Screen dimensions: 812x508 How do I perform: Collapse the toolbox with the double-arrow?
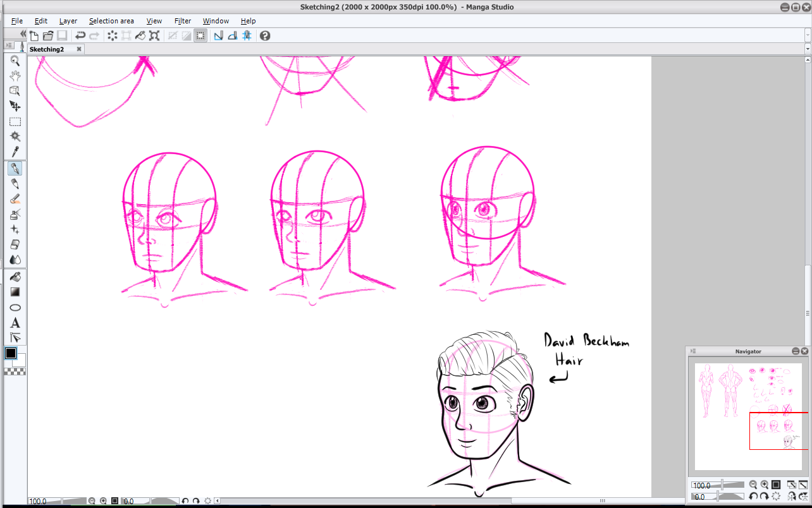(x=23, y=34)
